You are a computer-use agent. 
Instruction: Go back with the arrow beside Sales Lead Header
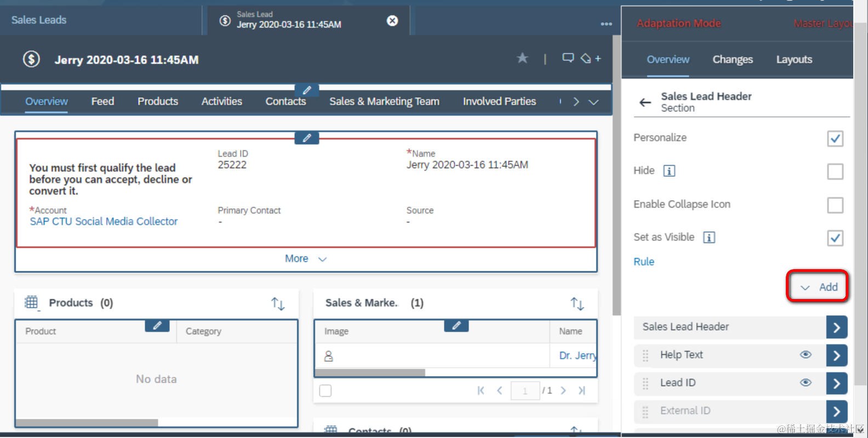(646, 103)
